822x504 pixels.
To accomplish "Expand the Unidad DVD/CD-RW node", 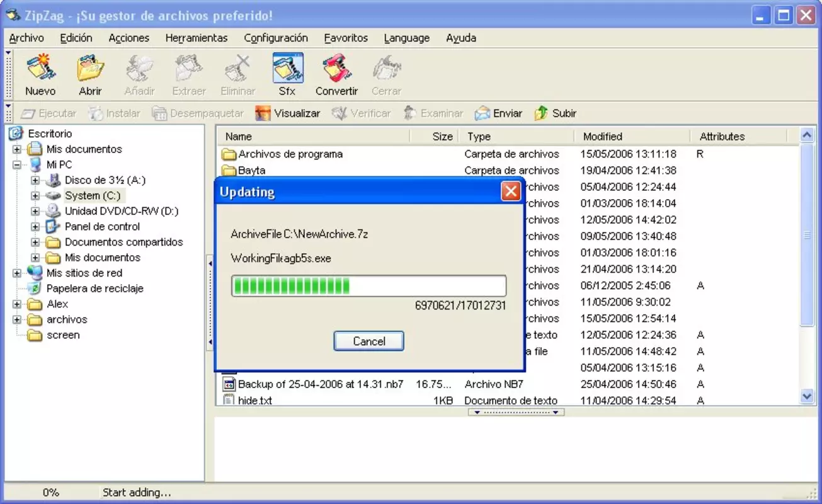I will click(x=35, y=211).
